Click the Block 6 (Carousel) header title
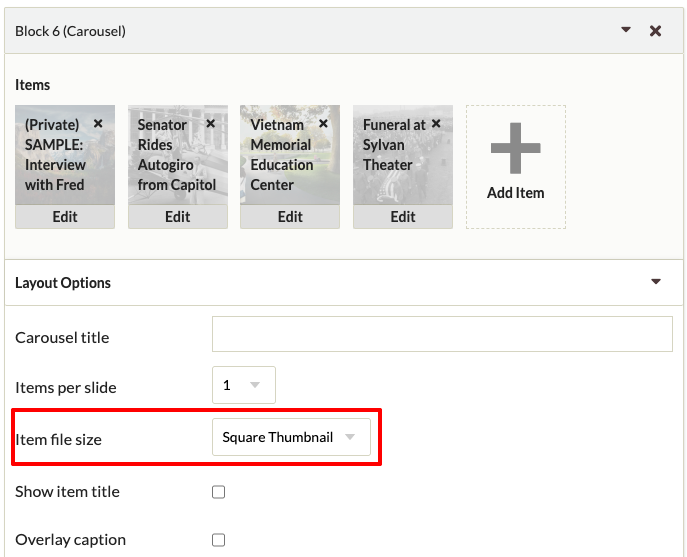Image resolution: width=687 pixels, height=557 pixels. (70, 31)
